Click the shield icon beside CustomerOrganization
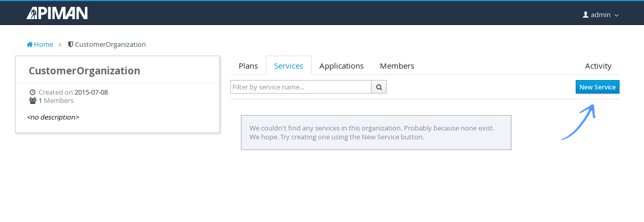Image resolution: width=644 pixels, height=222 pixels. [71, 44]
